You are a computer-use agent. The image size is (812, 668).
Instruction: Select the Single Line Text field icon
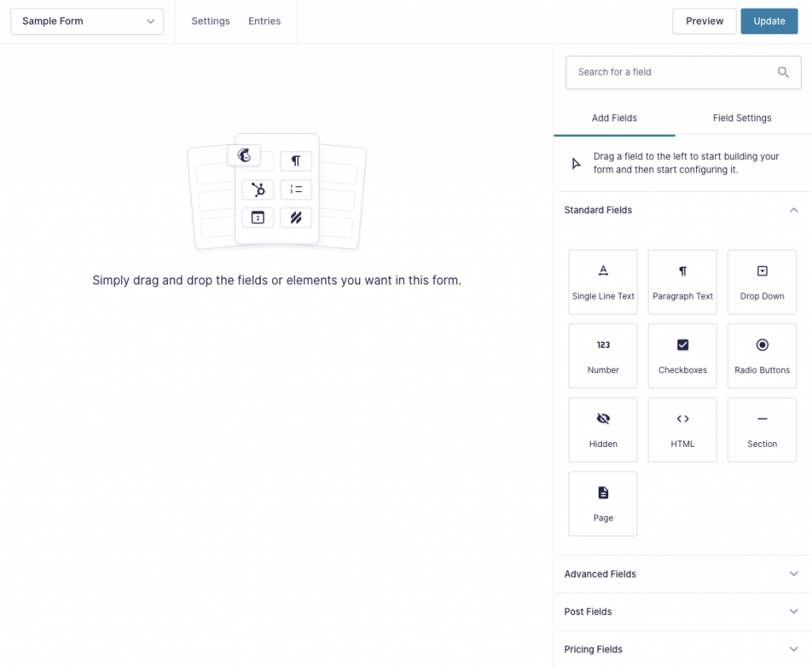(x=603, y=281)
